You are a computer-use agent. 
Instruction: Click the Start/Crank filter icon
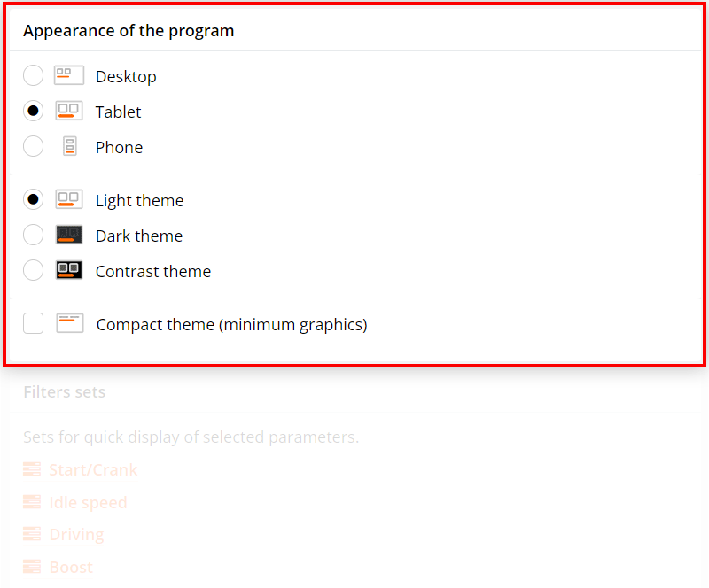point(32,469)
